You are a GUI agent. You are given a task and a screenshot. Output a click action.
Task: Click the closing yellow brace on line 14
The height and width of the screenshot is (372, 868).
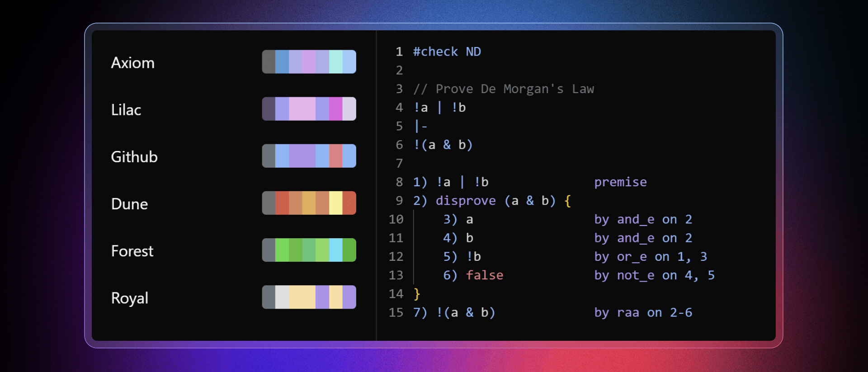click(x=417, y=294)
